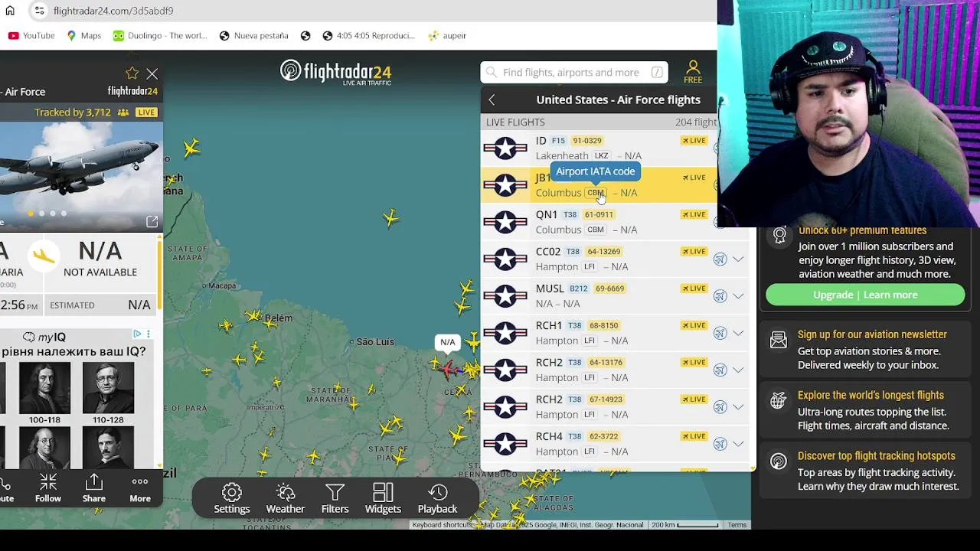
Task: Click the Upgrade | Learn more button
Action: pos(865,295)
